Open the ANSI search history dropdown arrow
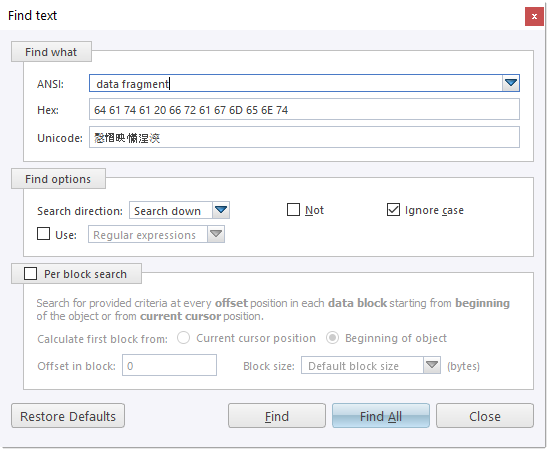The height and width of the screenshot is (451, 549). point(510,83)
